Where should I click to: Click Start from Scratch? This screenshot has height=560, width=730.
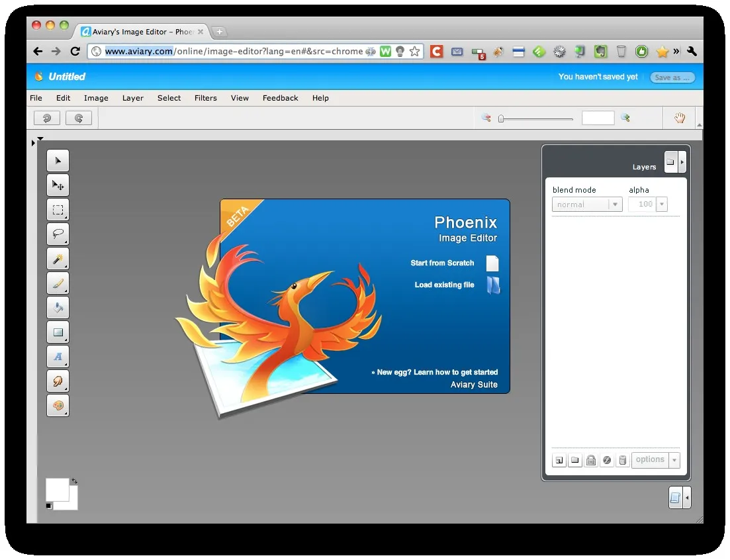(442, 263)
